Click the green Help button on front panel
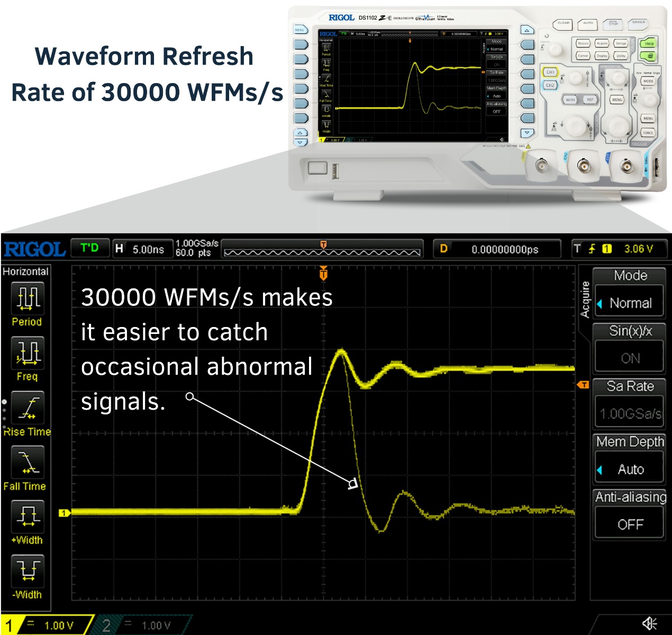Image resolution: width=672 pixels, height=635 pixels. coord(649,43)
